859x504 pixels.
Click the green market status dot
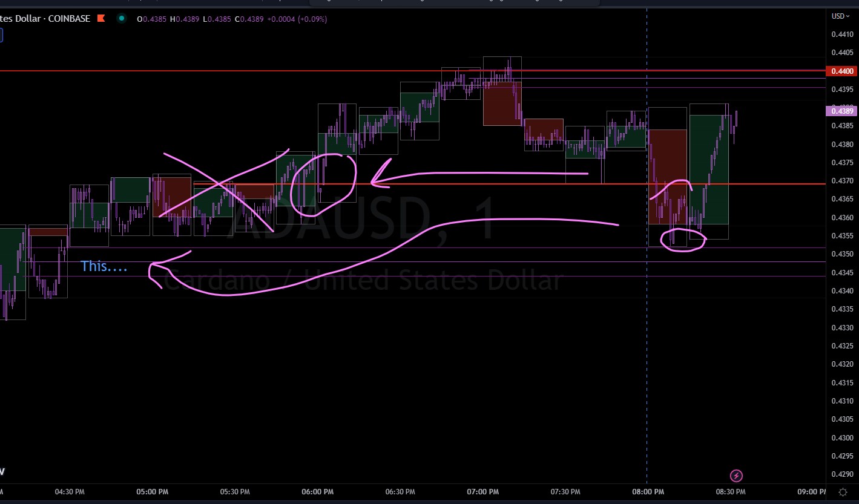[122, 19]
